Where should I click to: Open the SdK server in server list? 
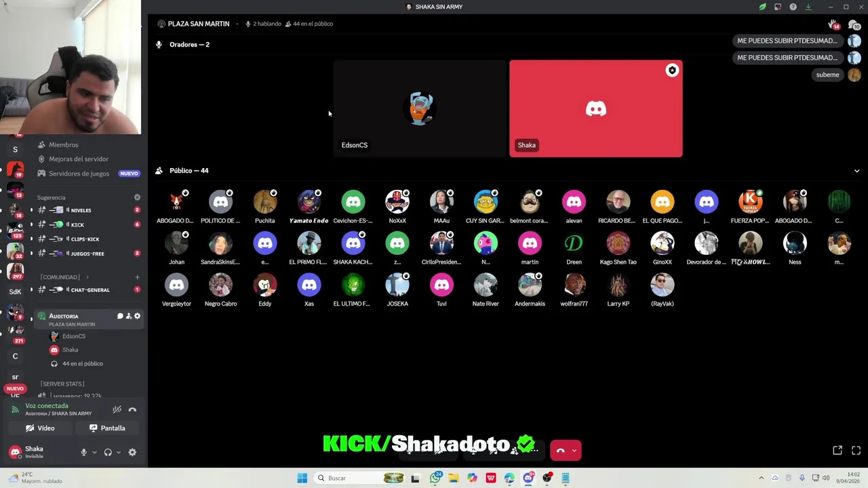tap(15, 291)
